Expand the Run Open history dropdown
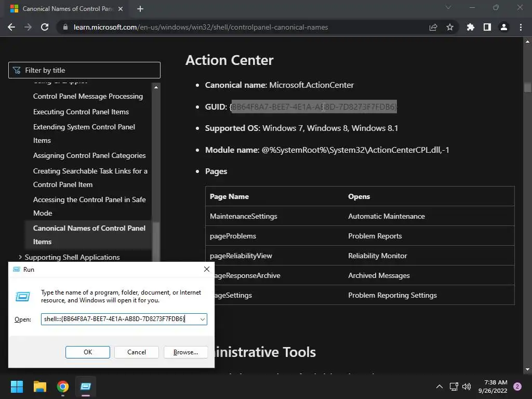 pos(203,320)
